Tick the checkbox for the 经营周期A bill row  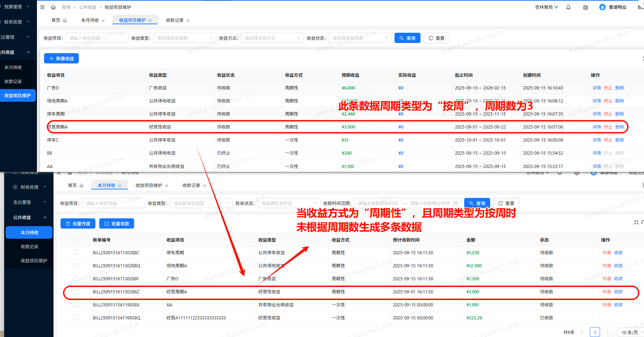[75, 292]
